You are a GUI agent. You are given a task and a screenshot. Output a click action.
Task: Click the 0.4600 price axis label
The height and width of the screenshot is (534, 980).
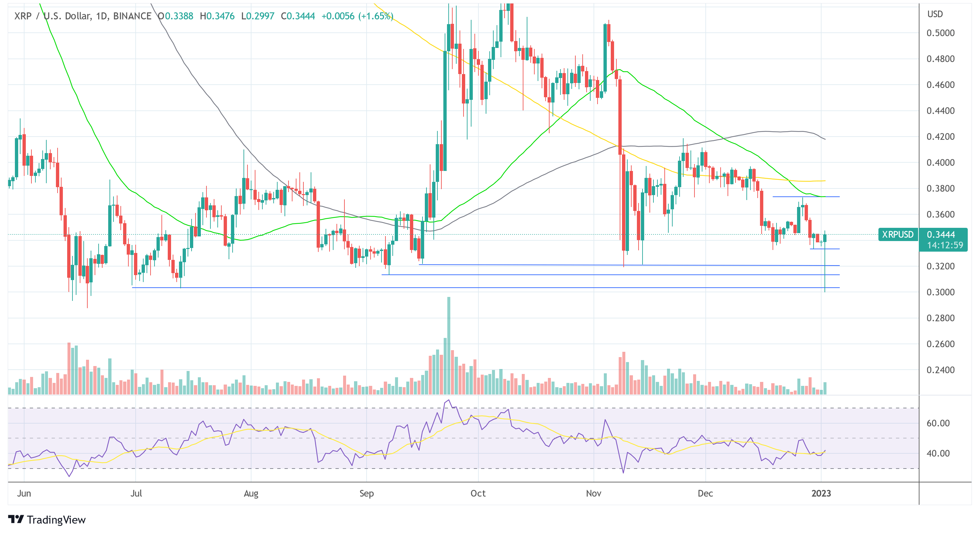click(940, 85)
